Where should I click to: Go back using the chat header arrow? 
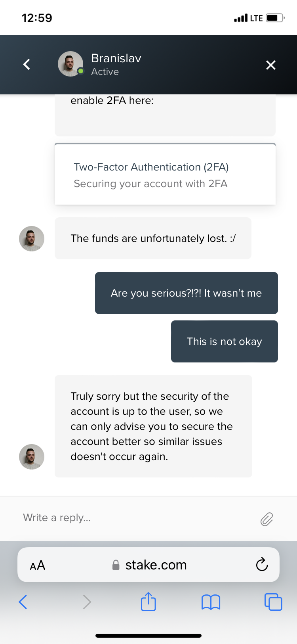pos(27,64)
